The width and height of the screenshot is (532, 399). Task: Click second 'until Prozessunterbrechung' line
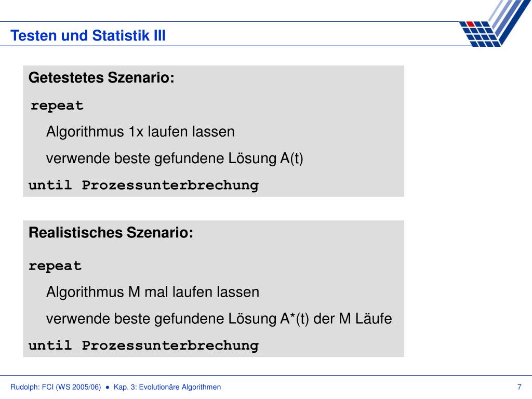coord(143,346)
